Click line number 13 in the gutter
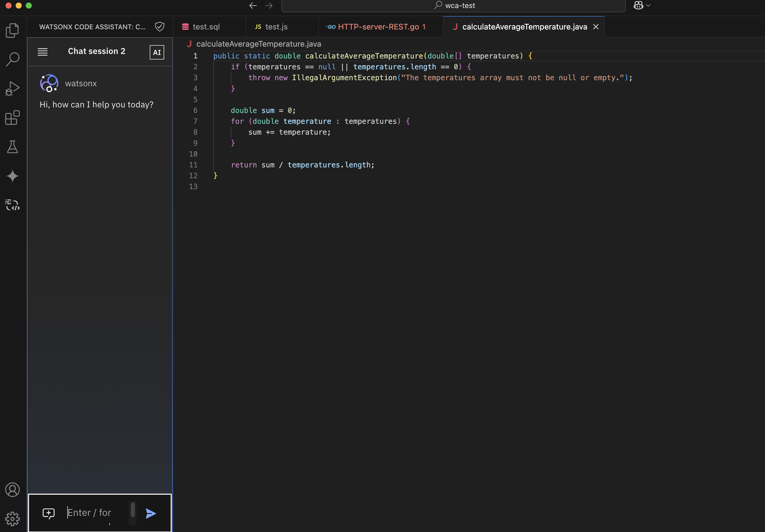The height and width of the screenshot is (532, 765). [x=193, y=187]
